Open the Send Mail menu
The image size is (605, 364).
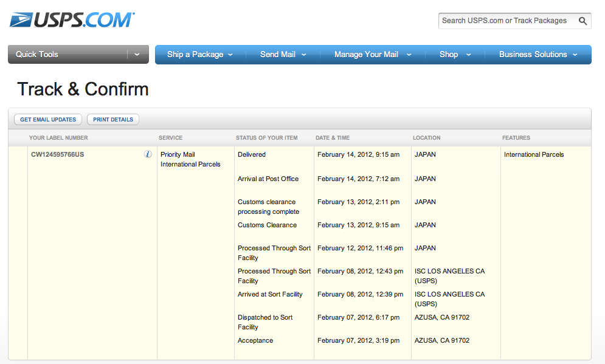coord(278,54)
